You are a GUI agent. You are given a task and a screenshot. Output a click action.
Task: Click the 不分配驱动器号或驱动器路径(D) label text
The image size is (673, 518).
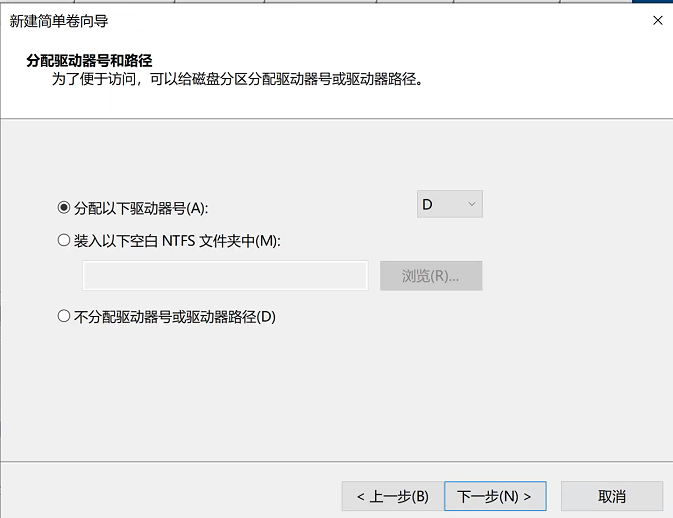(x=174, y=317)
